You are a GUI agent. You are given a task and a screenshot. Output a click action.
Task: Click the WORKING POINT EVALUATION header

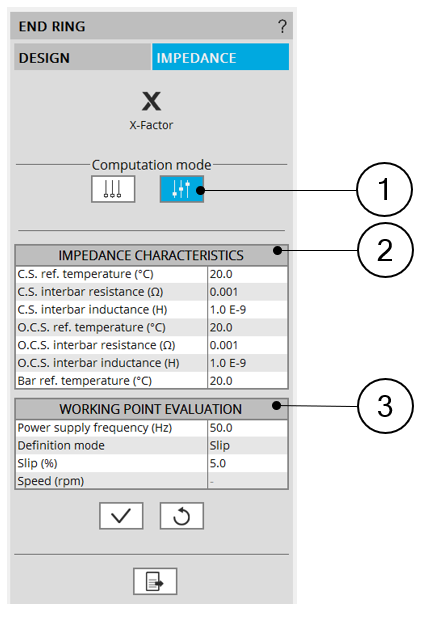pos(151,409)
